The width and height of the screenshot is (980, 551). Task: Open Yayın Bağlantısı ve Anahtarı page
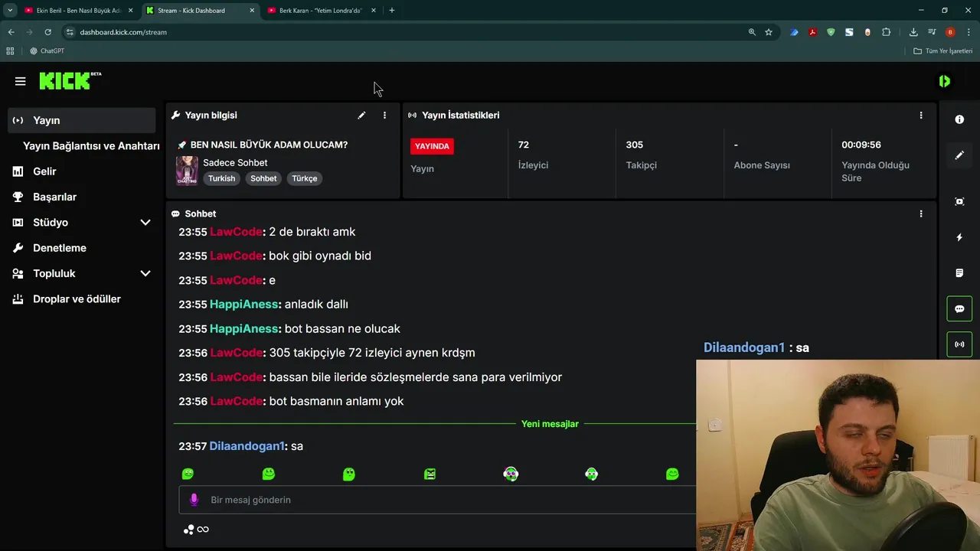pyautogui.click(x=91, y=146)
